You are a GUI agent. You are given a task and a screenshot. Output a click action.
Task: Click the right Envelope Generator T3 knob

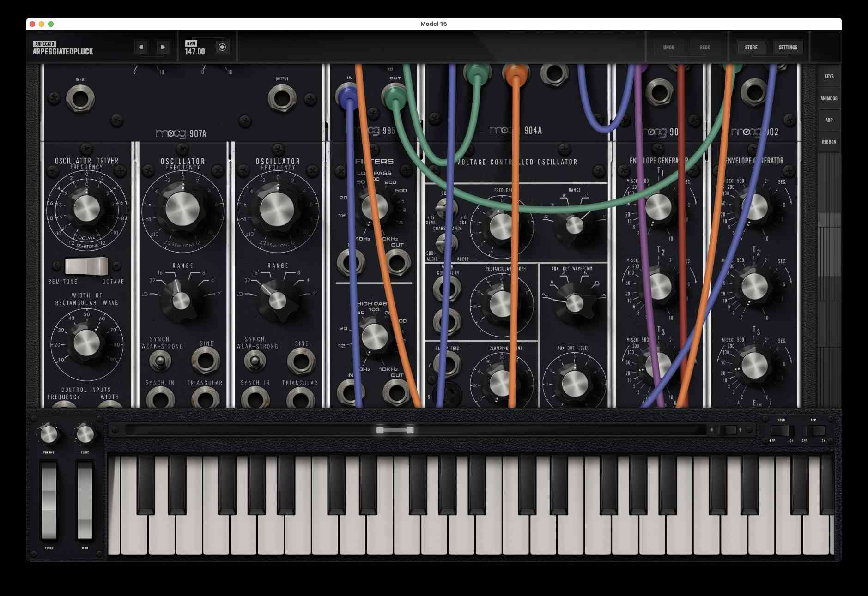(754, 366)
